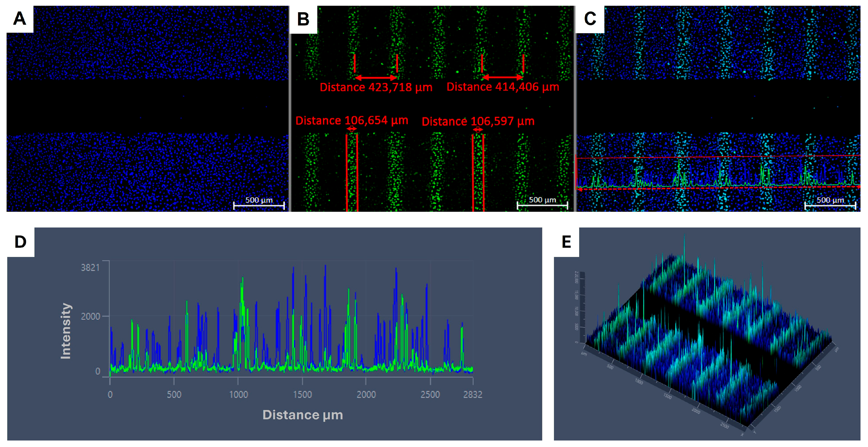Click the 0 tick label on the intensity axis

click(98, 372)
